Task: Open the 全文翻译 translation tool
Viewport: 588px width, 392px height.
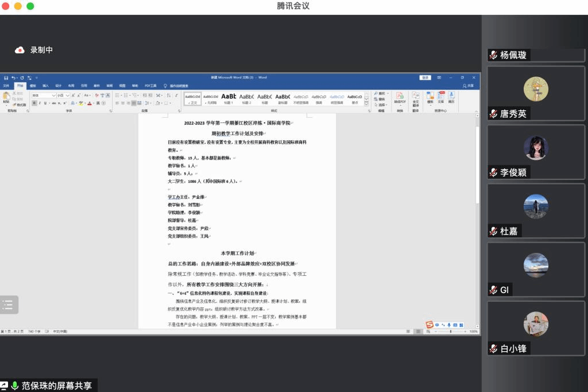Action: (416, 98)
